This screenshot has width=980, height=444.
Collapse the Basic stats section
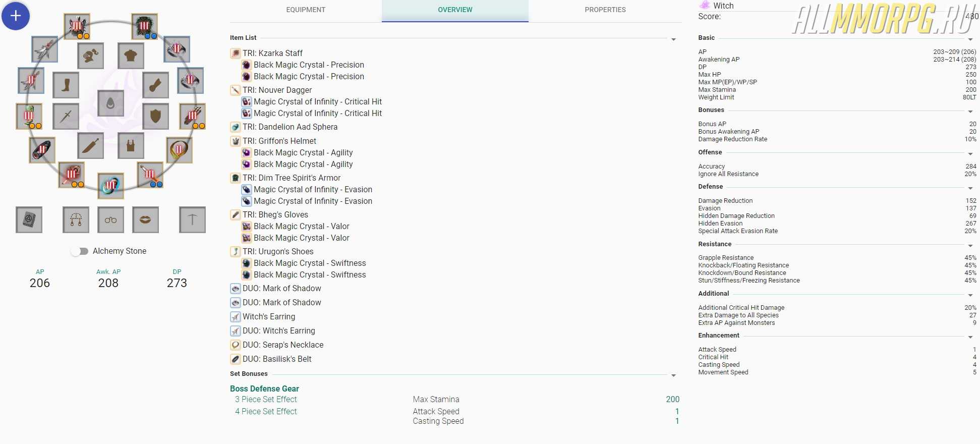coord(970,39)
